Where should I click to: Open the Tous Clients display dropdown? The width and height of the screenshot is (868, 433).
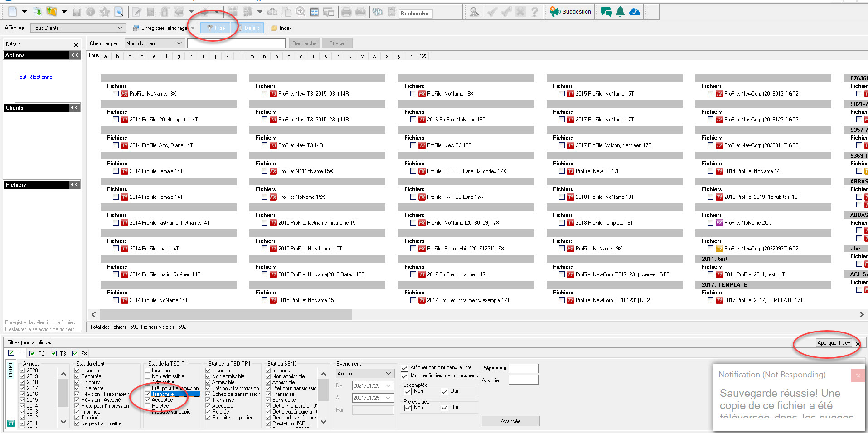tap(78, 28)
